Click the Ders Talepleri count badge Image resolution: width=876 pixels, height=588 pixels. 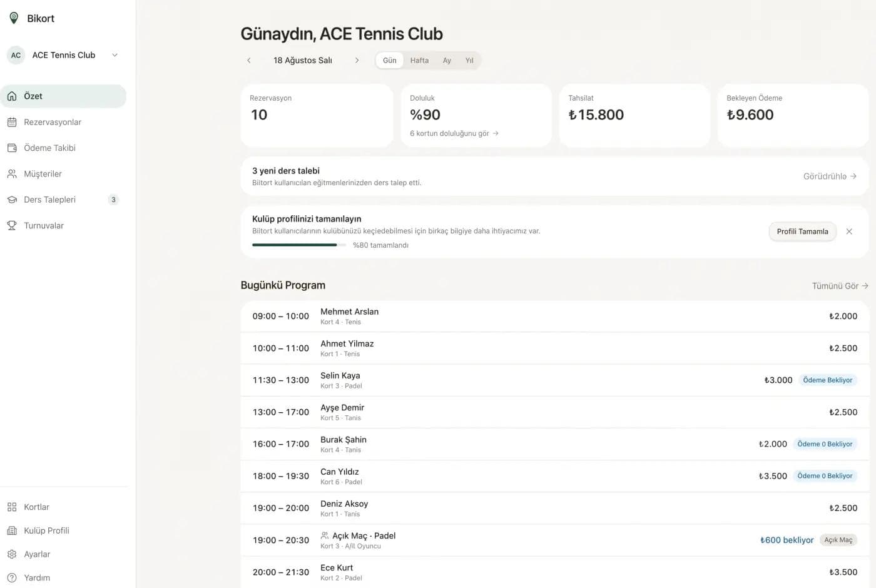(113, 200)
